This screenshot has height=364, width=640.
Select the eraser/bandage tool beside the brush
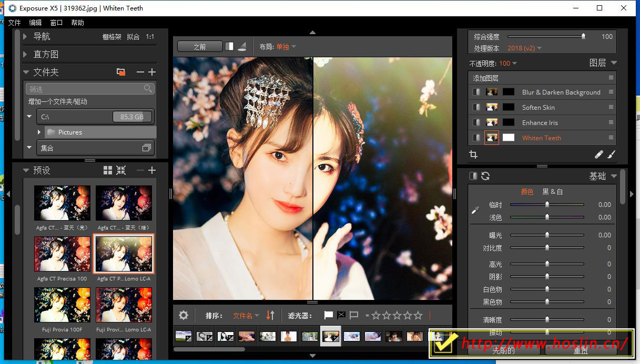pyautogui.click(x=599, y=154)
